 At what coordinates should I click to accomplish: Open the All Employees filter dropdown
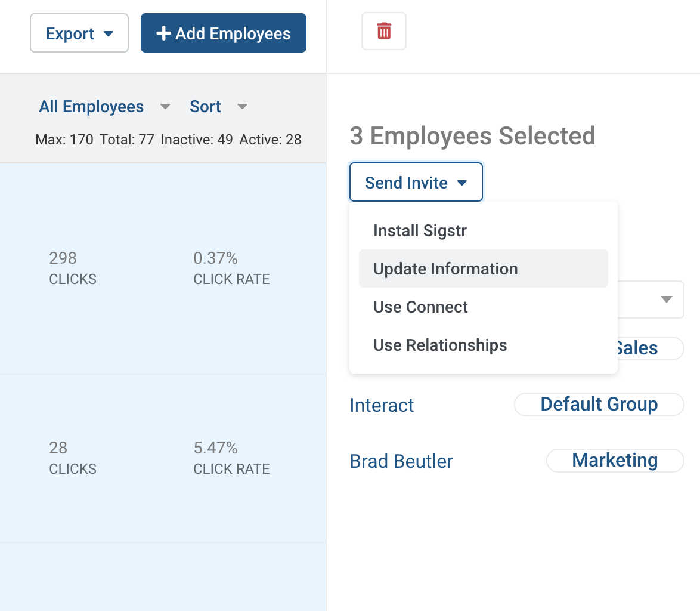tap(104, 107)
